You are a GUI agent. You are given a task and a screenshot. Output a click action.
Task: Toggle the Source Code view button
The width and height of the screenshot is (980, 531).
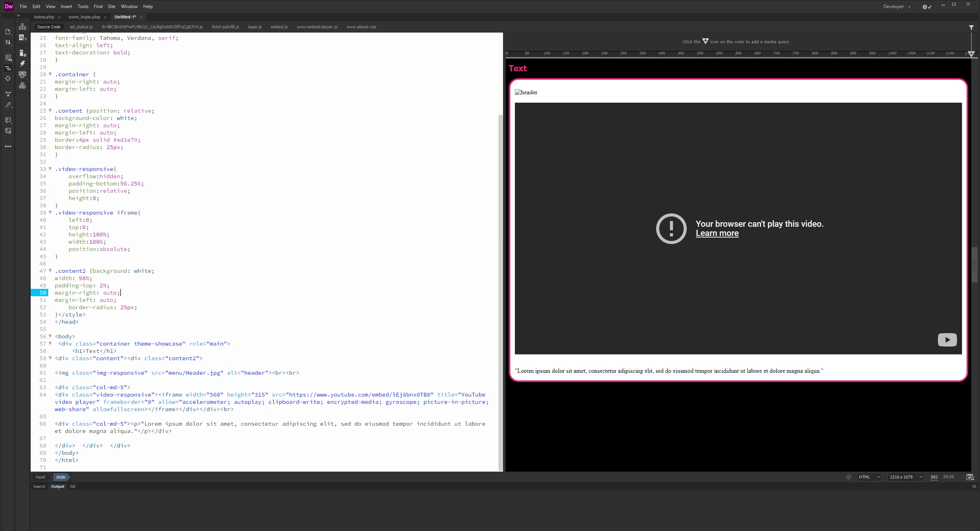point(49,27)
